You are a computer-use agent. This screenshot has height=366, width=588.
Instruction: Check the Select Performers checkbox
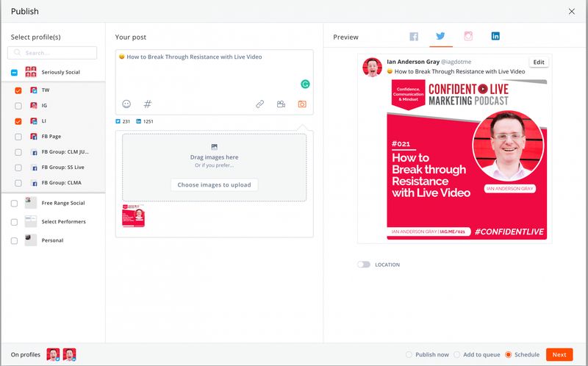coord(14,222)
